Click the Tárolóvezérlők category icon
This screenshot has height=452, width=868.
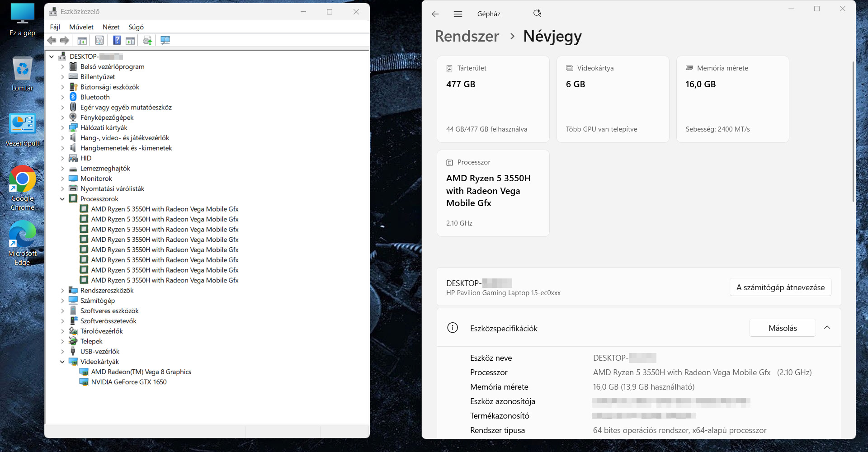click(73, 331)
